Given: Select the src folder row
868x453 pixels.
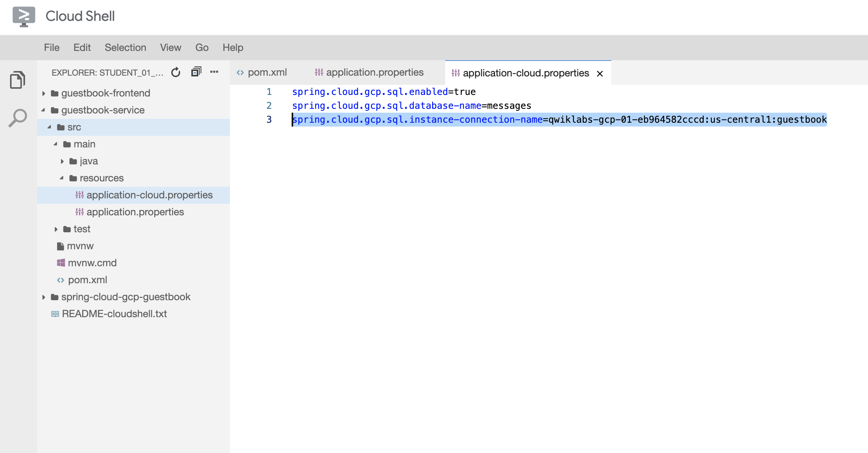Looking at the screenshot, I should pyautogui.click(x=133, y=127).
